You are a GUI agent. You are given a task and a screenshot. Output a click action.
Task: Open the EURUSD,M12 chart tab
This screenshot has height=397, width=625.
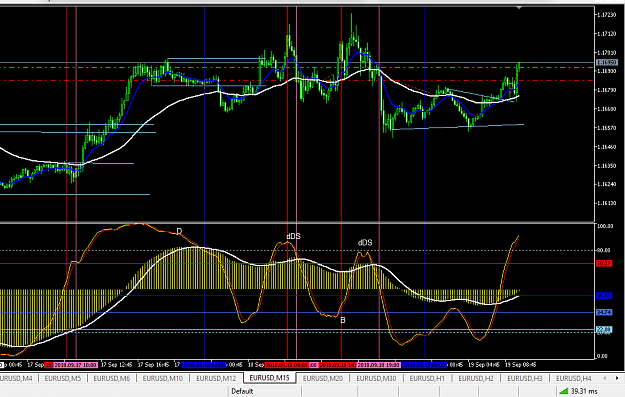pyautogui.click(x=216, y=378)
